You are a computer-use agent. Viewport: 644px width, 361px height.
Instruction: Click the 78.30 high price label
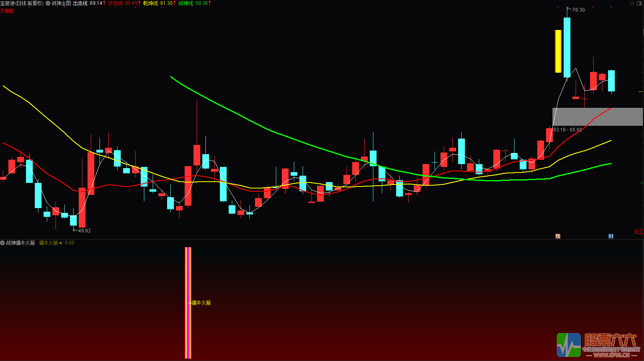[578, 10]
